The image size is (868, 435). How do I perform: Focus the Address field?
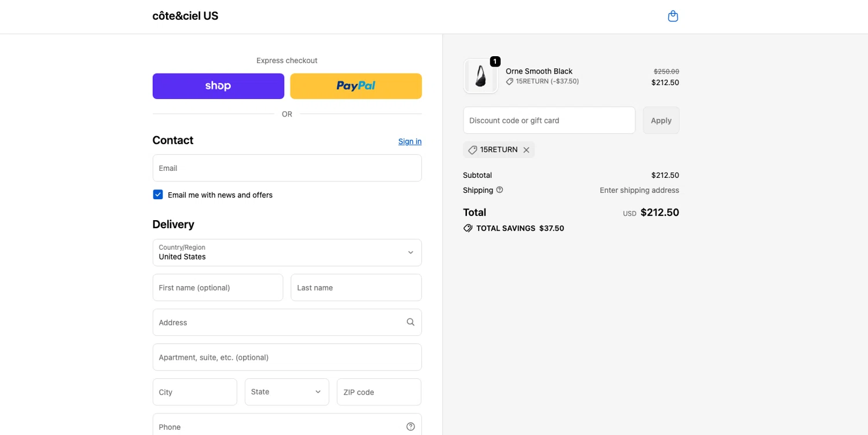[287, 323]
